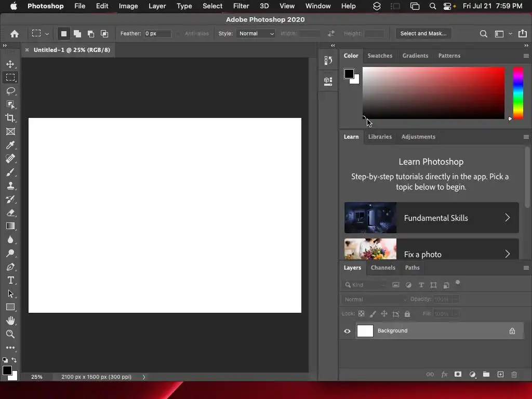532x399 pixels.
Task: Select the Eyedropper tool
Action: pyautogui.click(x=10, y=145)
